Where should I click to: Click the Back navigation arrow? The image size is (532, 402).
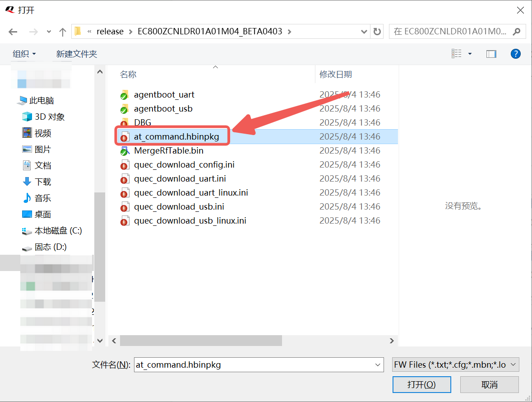coord(13,32)
